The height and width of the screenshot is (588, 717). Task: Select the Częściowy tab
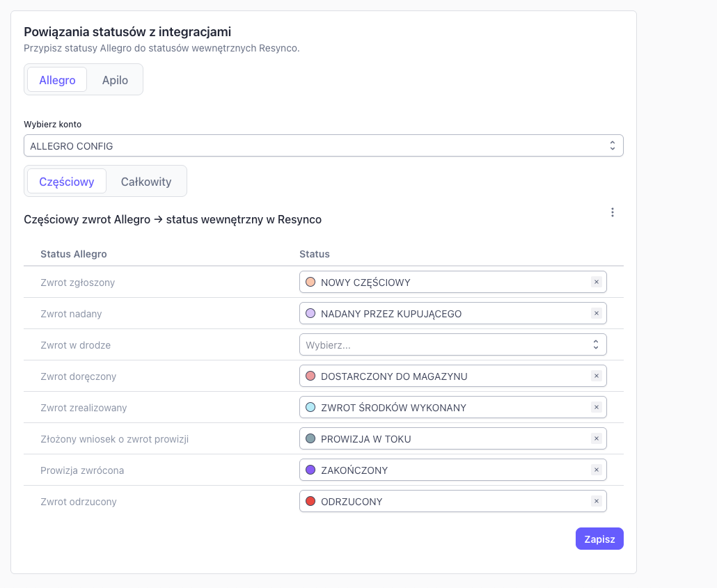67,181
